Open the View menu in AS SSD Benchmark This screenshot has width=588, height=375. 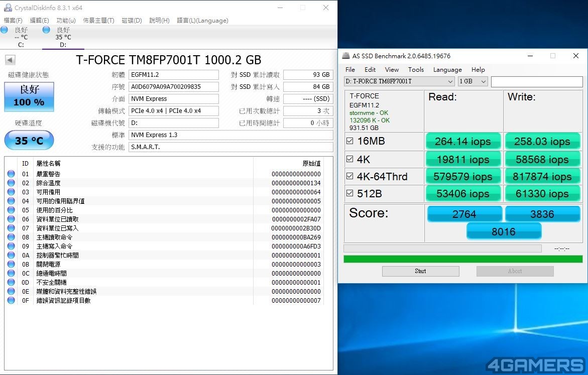pos(392,69)
